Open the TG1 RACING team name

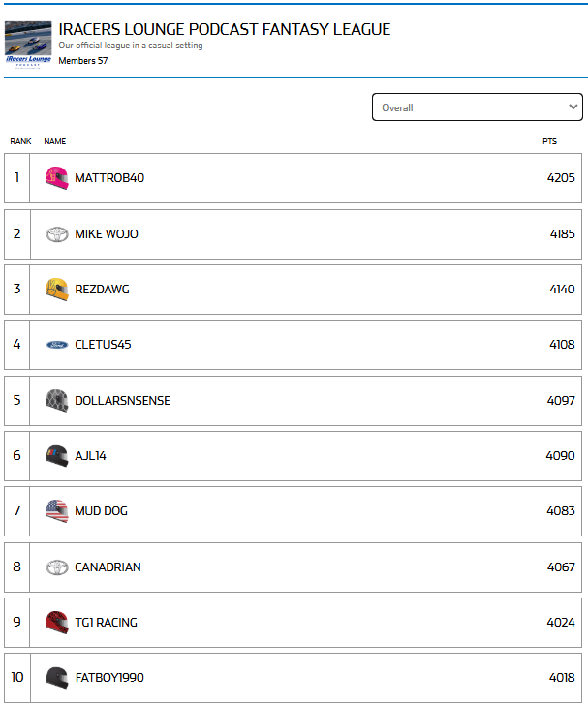[x=106, y=623]
